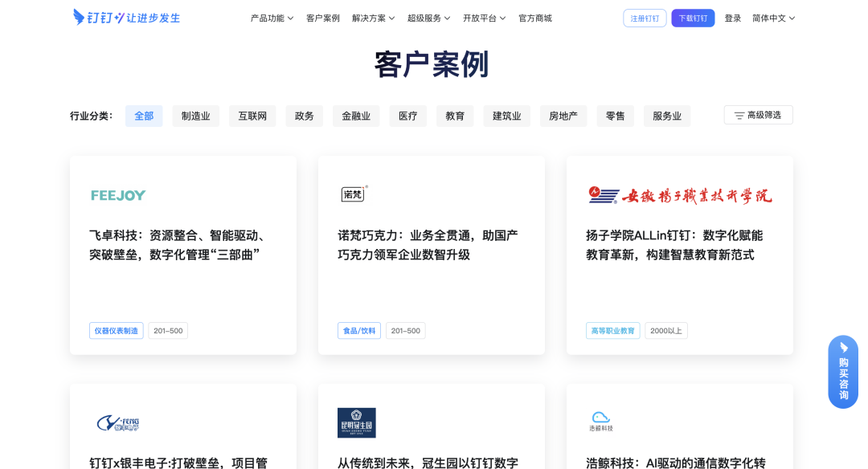Click the 银丰电子 company logo
The image size is (868, 469).
(118, 424)
